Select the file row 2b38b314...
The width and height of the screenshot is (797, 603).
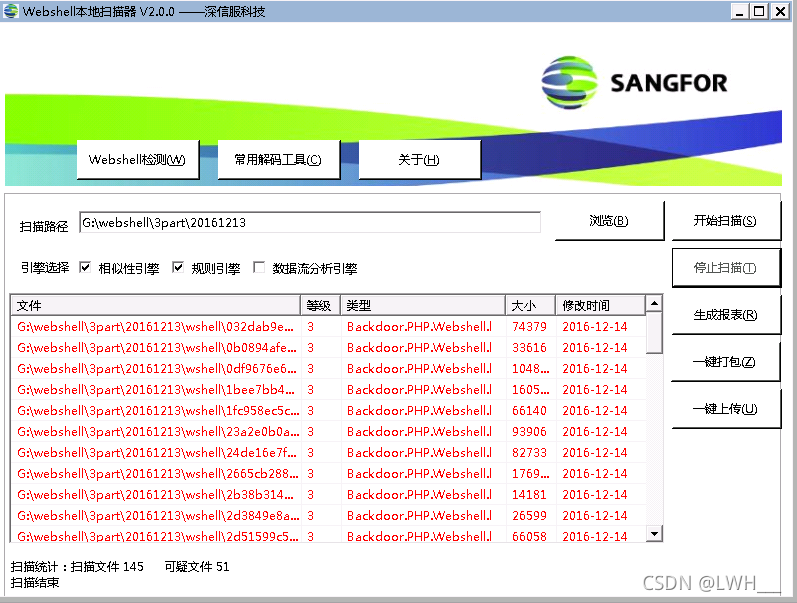click(x=328, y=495)
